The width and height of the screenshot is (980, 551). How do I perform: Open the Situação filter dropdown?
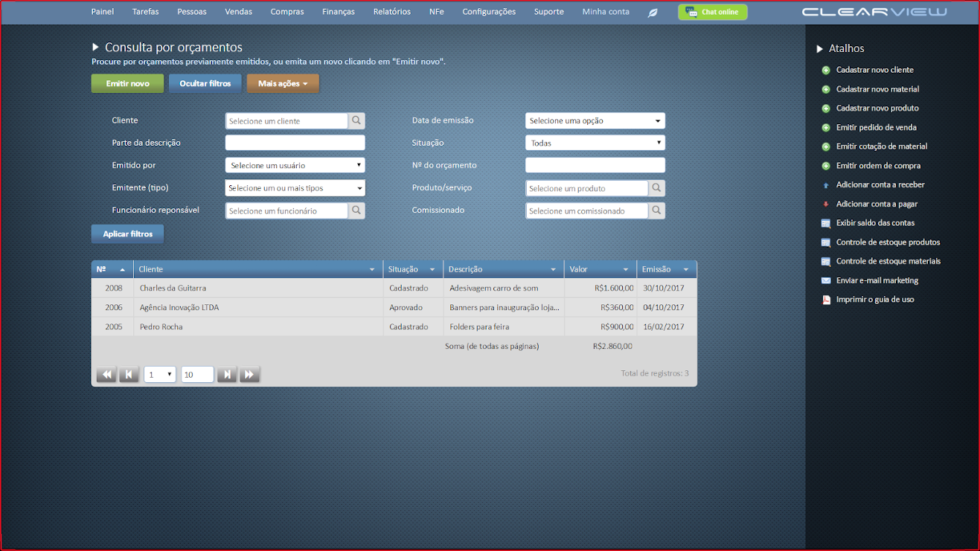tap(595, 144)
